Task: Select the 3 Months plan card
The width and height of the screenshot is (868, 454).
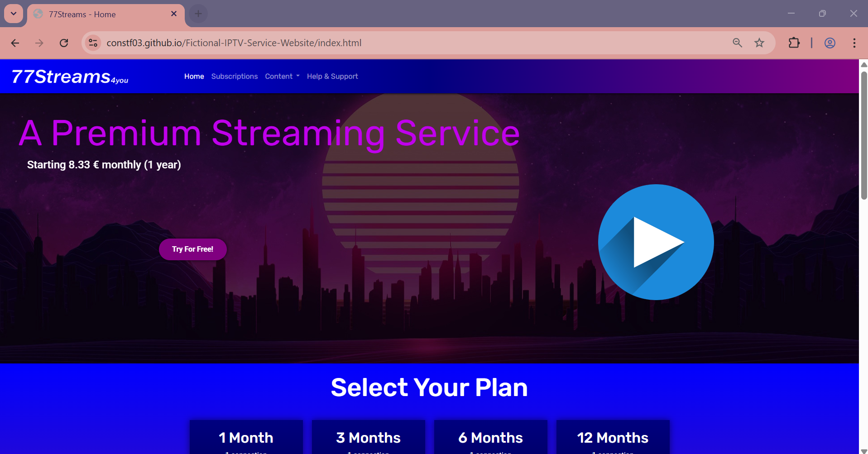Action: coord(369,437)
